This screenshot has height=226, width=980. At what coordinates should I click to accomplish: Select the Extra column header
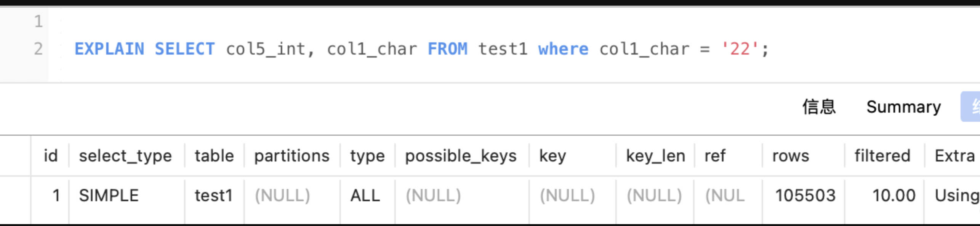[954, 156]
